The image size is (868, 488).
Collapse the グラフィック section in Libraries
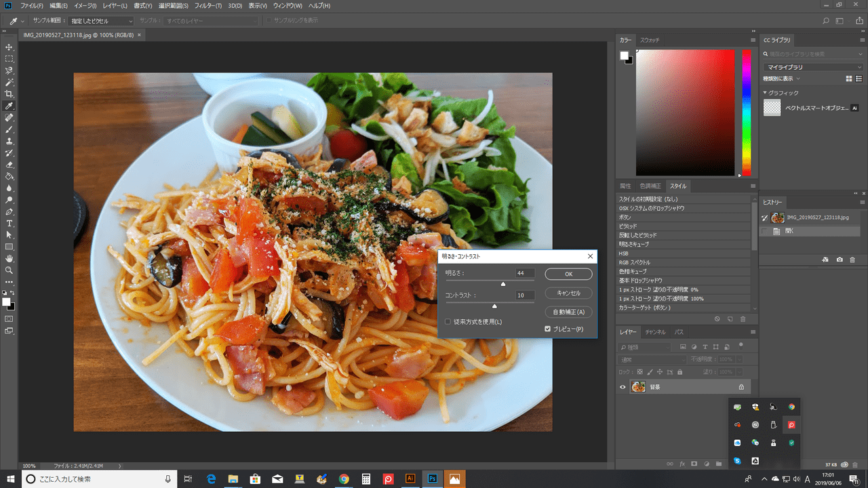pyautogui.click(x=765, y=93)
